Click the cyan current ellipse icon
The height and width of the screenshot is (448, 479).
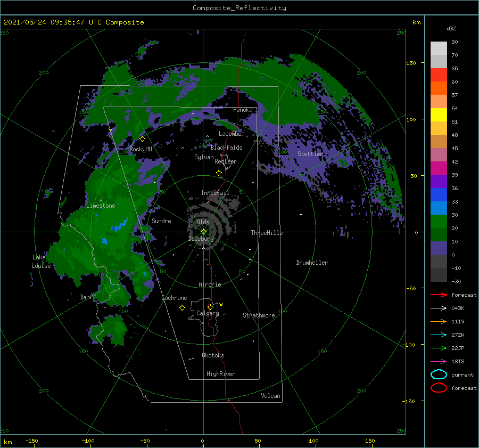[439, 374]
